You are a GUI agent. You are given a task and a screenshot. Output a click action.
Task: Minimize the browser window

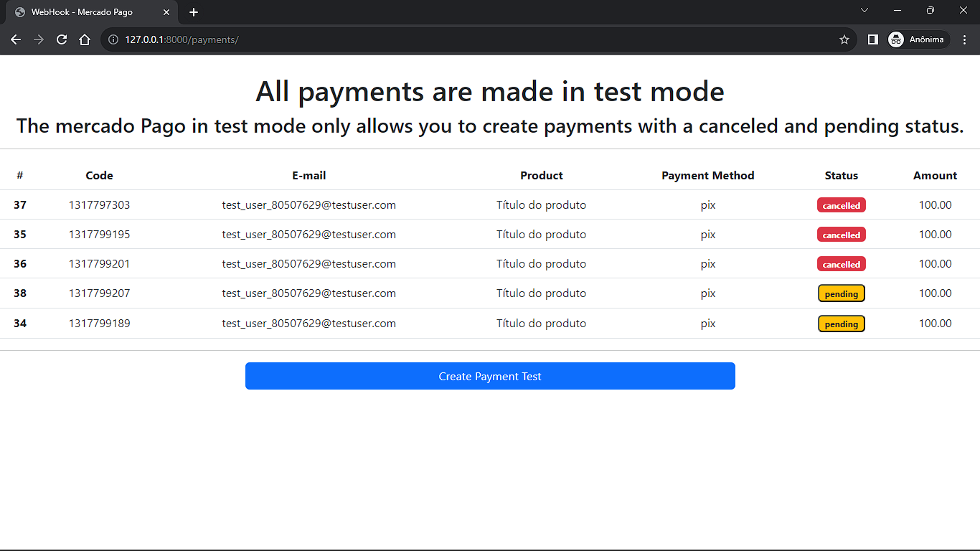point(897,10)
